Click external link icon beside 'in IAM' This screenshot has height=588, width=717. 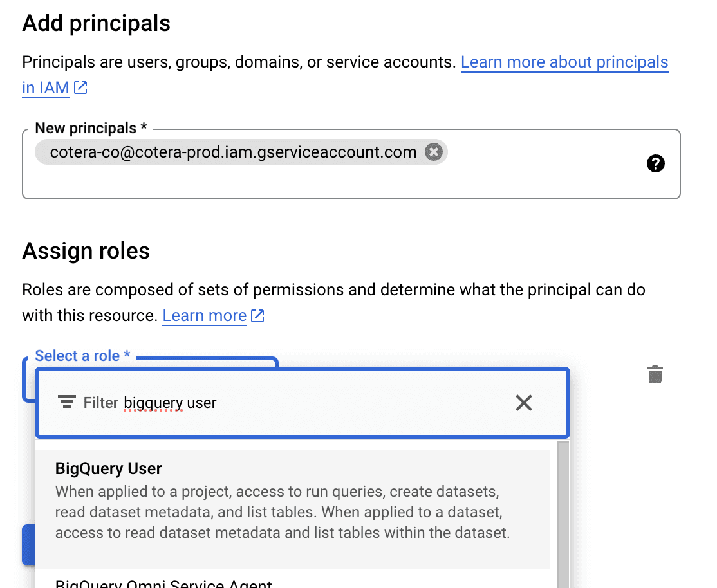(80, 88)
